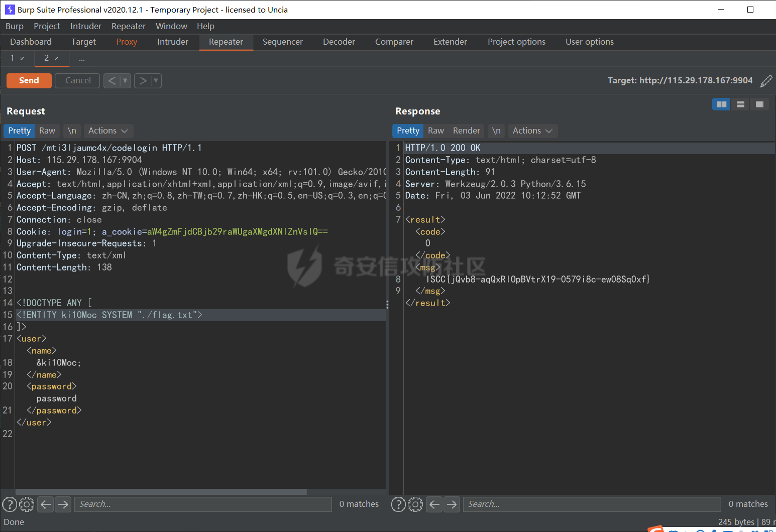Open Actions dropdown in Response pane
This screenshot has height=532, width=776.
pos(532,130)
